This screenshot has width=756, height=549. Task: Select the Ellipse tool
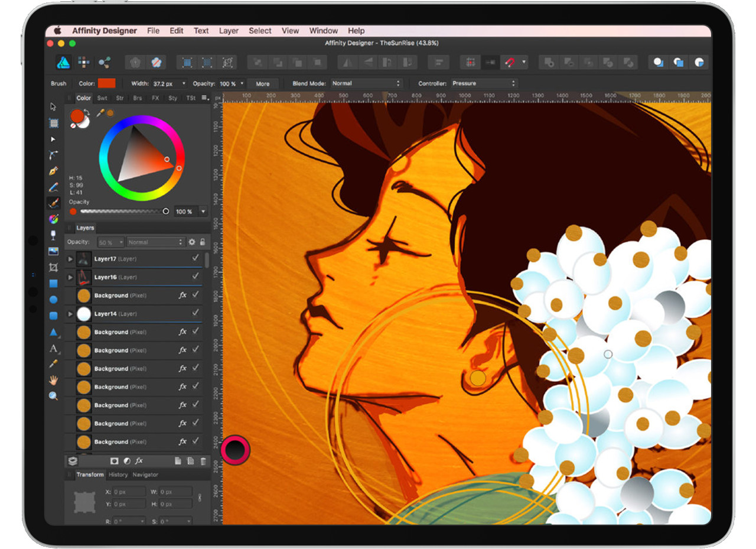pos(53,300)
